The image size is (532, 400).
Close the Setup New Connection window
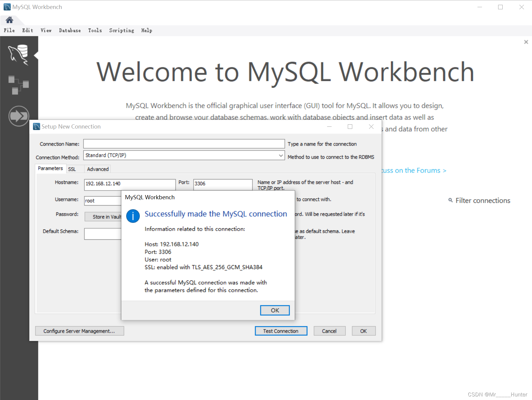pyautogui.click(x=371, y=126)
